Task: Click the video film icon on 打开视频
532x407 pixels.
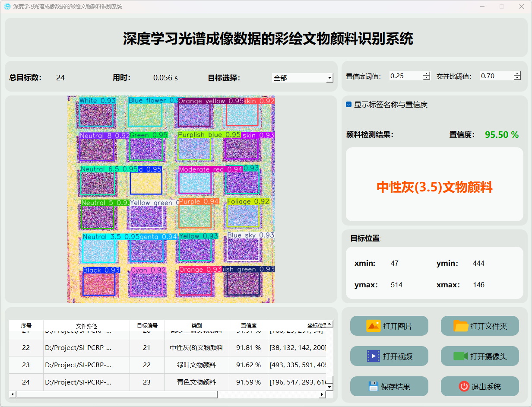Action: (x=373, y=356)
